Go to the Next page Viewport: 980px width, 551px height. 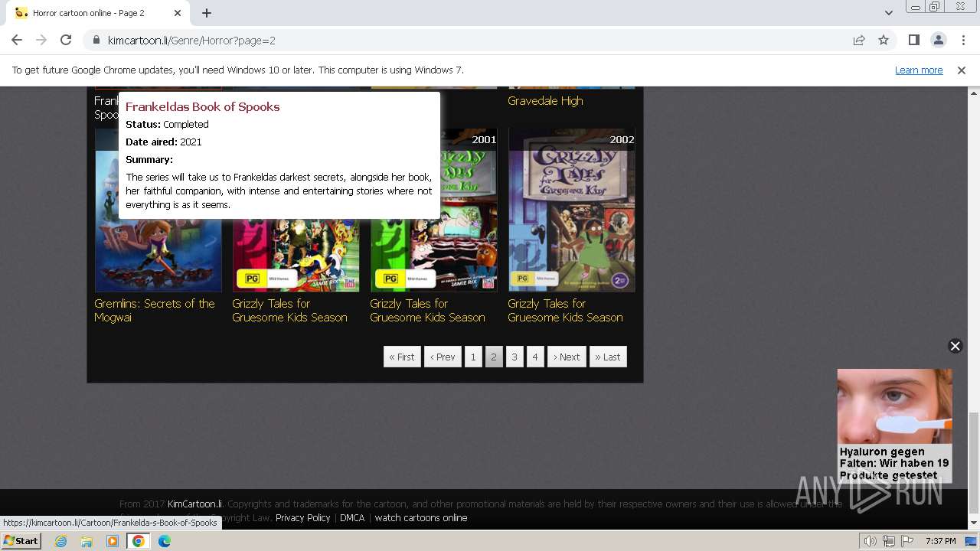(567, 357)
